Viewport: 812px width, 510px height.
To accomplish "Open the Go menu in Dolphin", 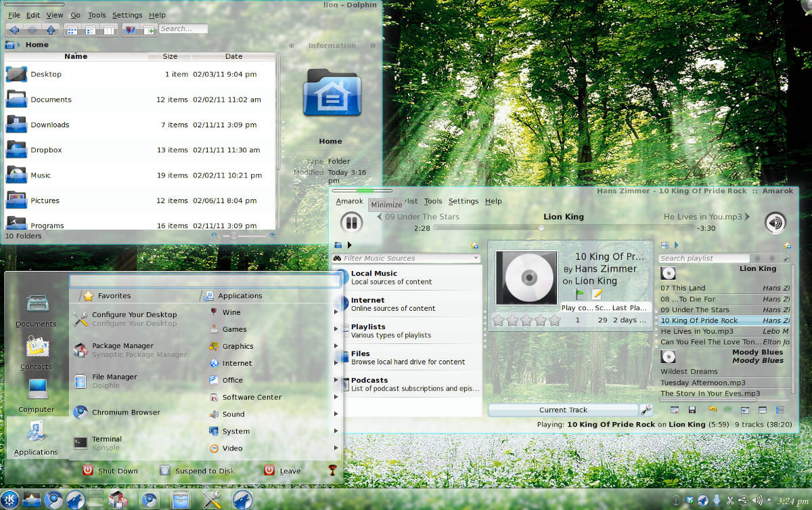I will click(76, 15).
